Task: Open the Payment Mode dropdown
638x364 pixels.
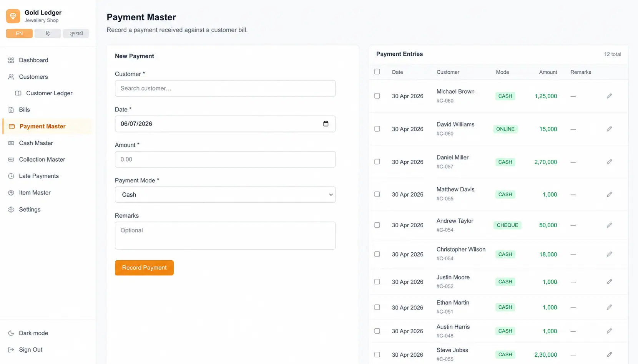Action: (225, 195)
